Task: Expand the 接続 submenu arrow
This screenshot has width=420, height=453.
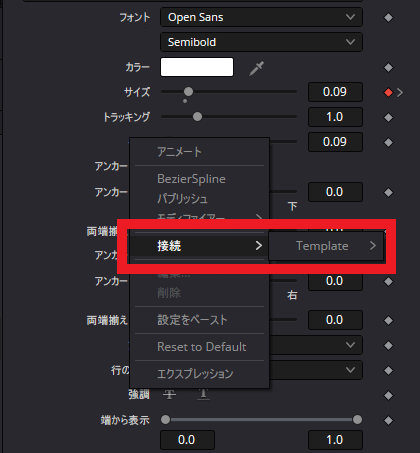Action: 259,246
